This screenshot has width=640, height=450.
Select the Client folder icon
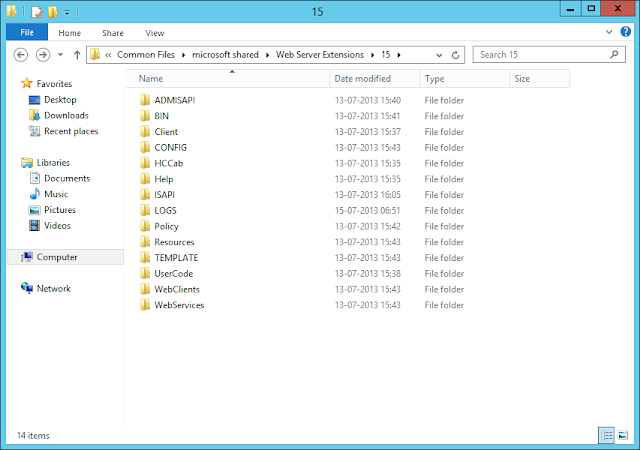tap(145, 131)
